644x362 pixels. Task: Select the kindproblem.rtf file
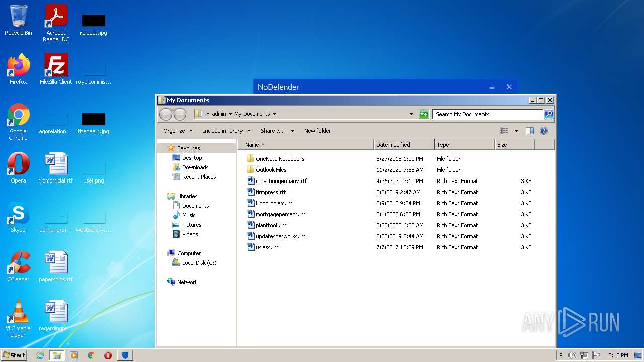(274, 203)
